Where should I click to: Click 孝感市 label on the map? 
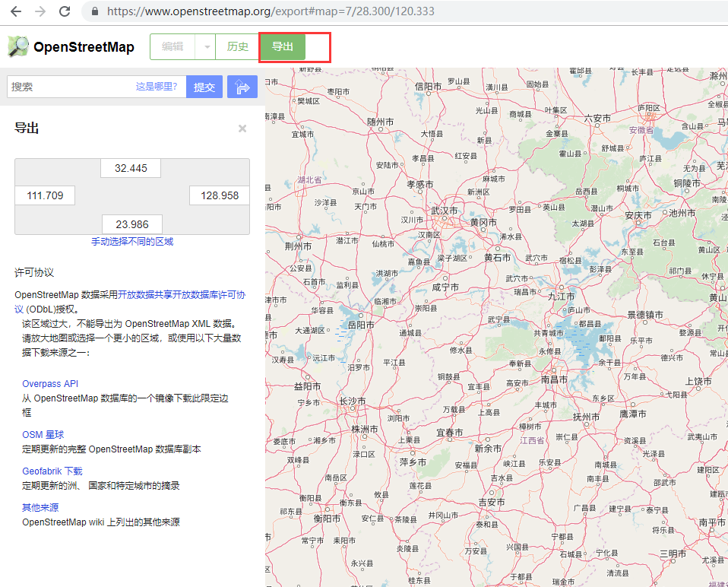420,184
